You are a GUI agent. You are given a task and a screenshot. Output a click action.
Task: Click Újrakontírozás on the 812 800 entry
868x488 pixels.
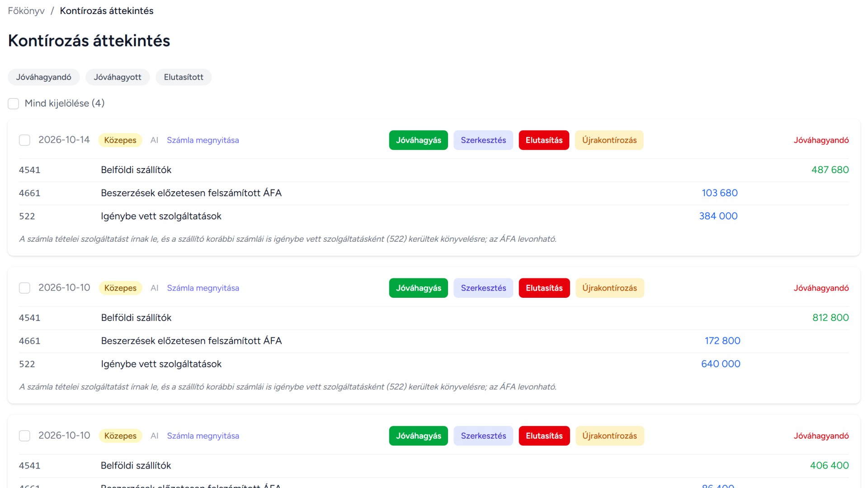click(610, 288)
